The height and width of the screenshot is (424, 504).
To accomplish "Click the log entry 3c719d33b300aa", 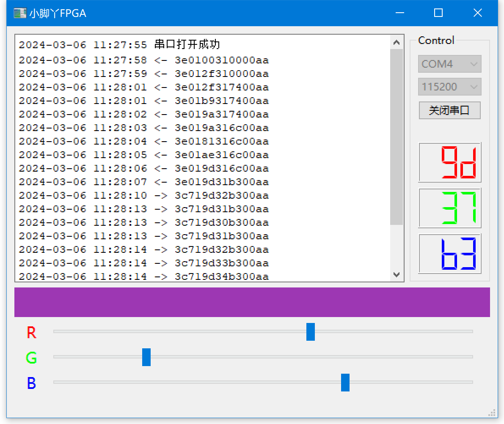I will [144, 263].
